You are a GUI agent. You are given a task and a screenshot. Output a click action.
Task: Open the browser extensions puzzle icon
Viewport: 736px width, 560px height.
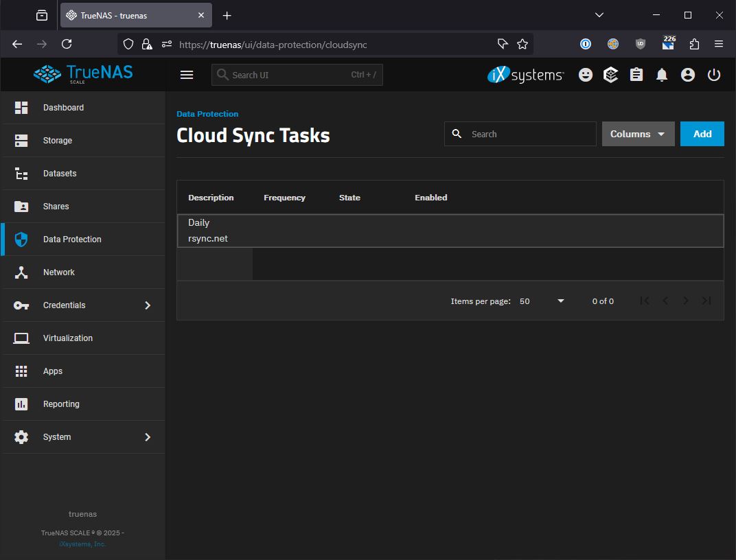(694, 44)
